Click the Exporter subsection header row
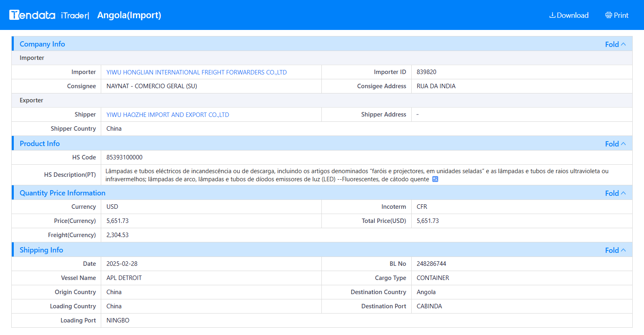Viewport: 644px width, 335px height. pos(322,100)
